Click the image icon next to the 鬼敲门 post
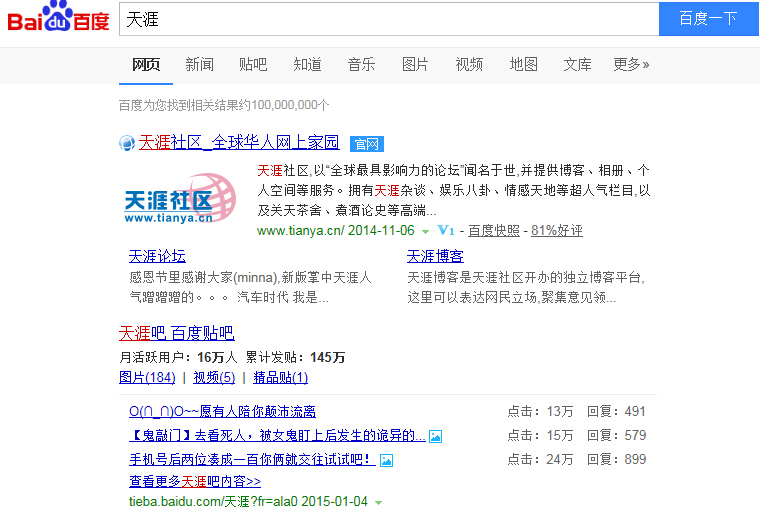 click(x=435, y=436)
